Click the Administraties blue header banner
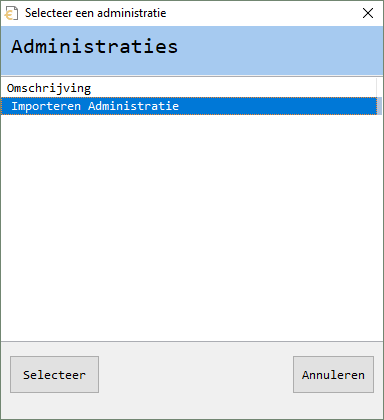Viewport: 384px width, 420px height. coord(192,51)
